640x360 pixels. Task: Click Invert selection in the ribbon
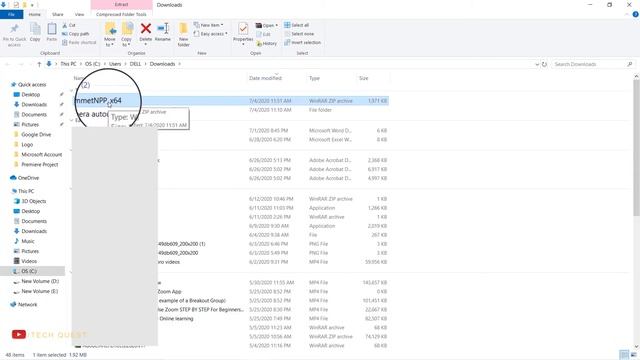click(302, 42)
